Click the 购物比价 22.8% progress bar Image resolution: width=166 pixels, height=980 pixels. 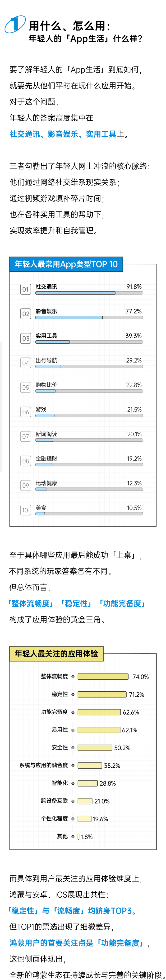click(x=89, y=391)
